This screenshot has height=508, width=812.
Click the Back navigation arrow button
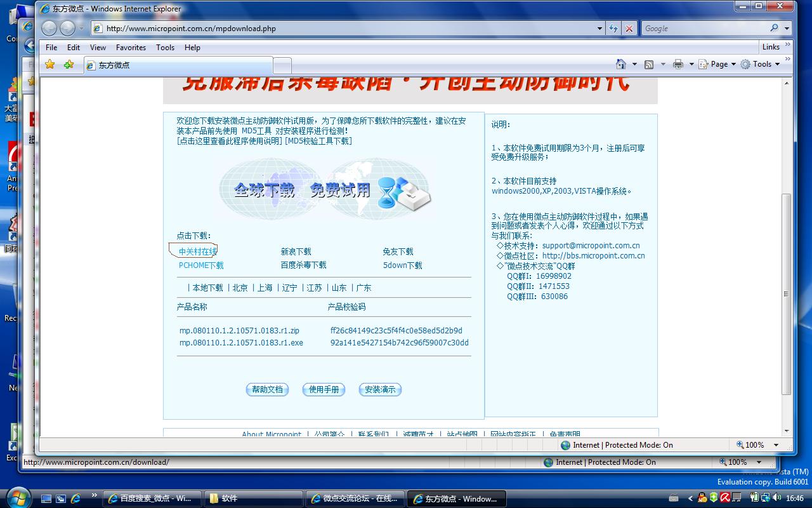pyautogui.click(x=49, y=28)
